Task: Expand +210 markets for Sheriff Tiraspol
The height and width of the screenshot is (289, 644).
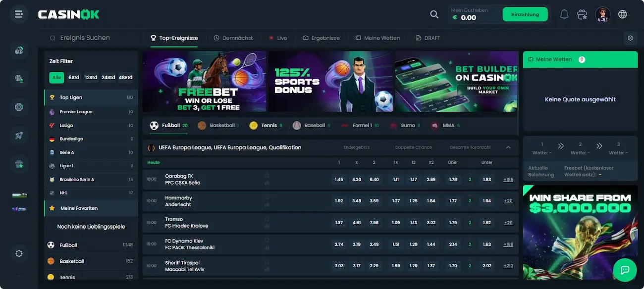Action: 508,266
